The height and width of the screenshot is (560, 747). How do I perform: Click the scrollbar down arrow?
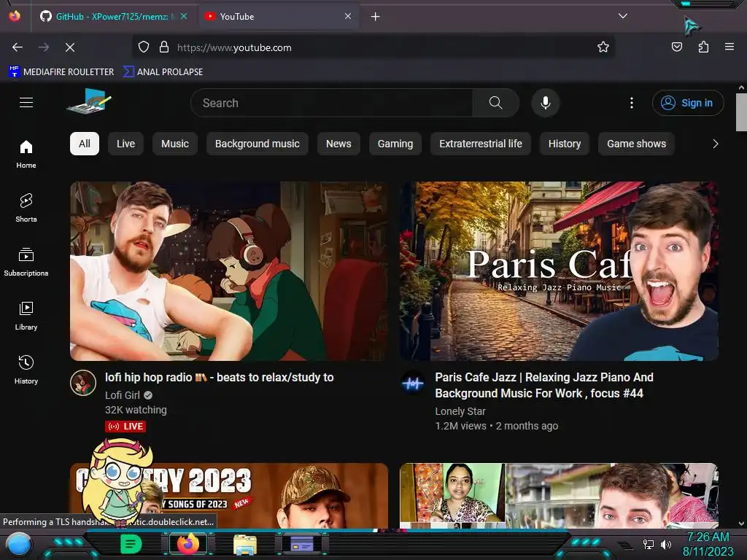(741, 524)
